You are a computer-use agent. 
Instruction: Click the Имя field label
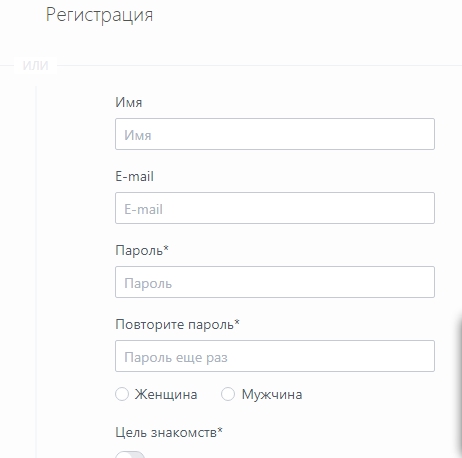click(129, 102)
